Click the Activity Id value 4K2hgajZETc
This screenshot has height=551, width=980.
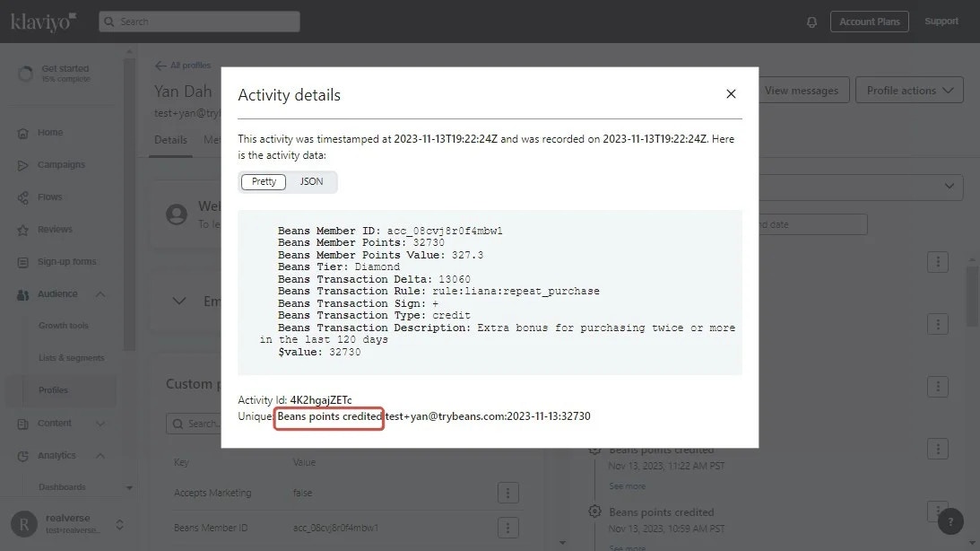(321, 399)
